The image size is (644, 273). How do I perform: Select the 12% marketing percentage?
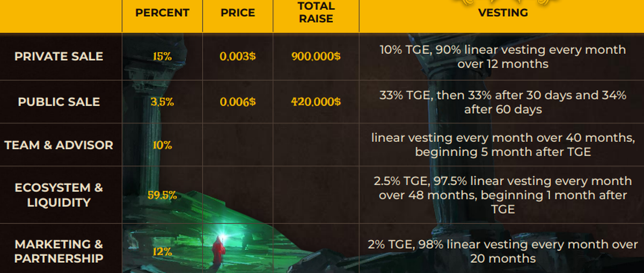(162, 252)
